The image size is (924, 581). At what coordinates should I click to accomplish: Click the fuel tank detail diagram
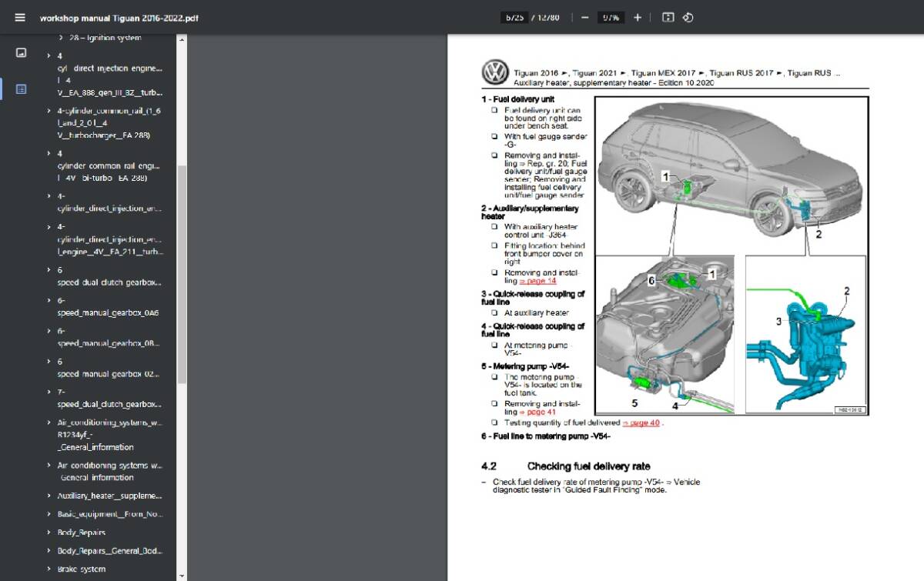665,335
